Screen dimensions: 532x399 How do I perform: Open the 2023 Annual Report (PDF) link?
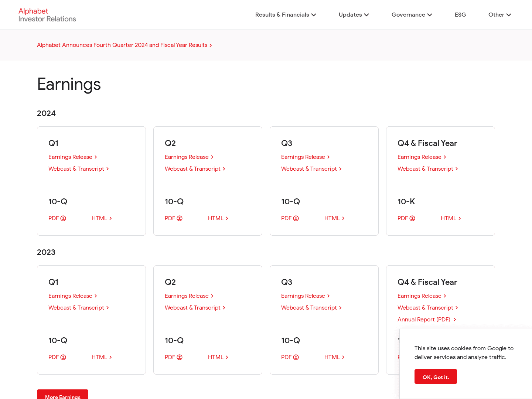[426, 320]
